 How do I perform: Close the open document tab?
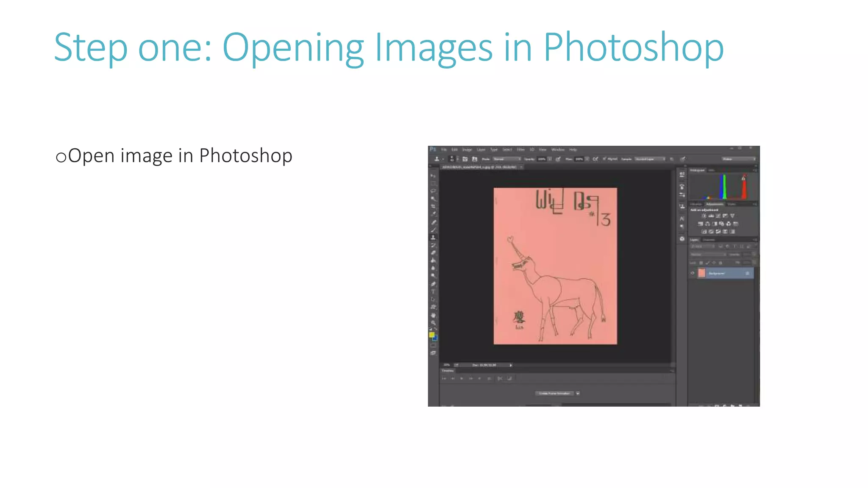(x=521, y=167)
